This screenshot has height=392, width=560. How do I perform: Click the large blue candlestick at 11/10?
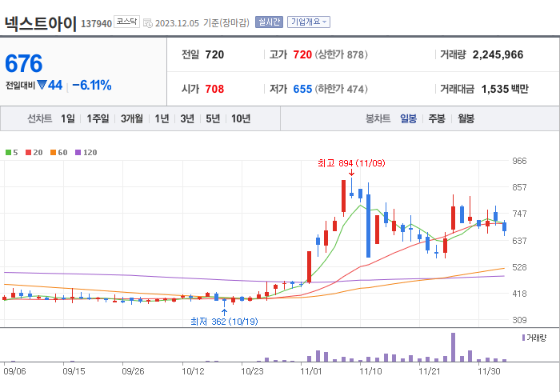tap(368, 226)
